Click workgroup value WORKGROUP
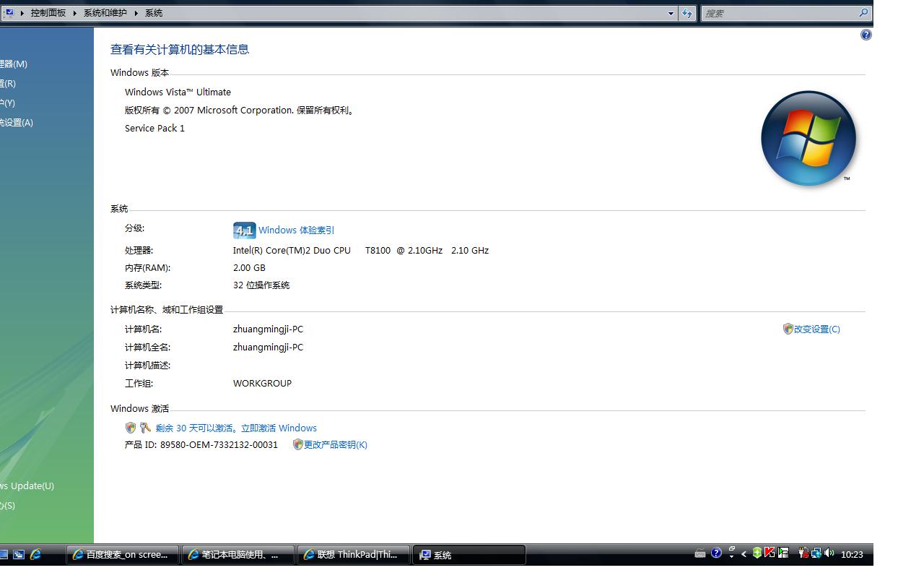Screen dimensions: 924x578 [262, 383]
